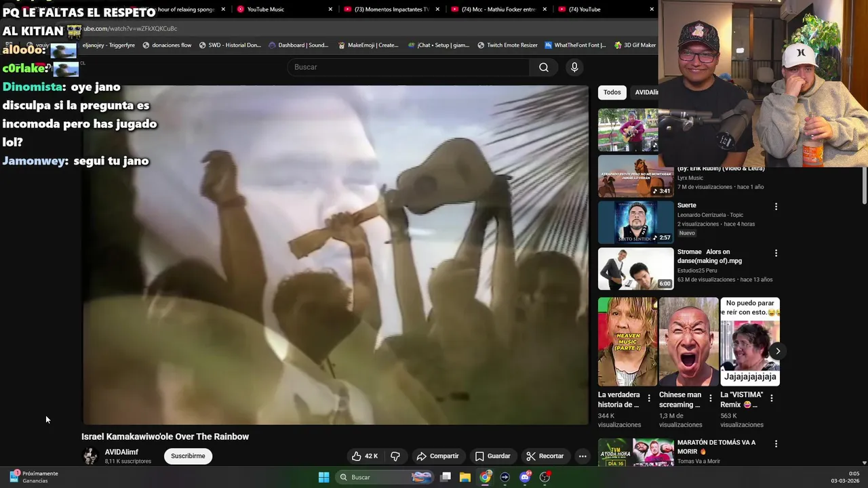Image resolution: width=868 pixels, height=488 pixels.
Task: Click the video player to pause playback
Action: pyautogui.click(x=336, y=256)
